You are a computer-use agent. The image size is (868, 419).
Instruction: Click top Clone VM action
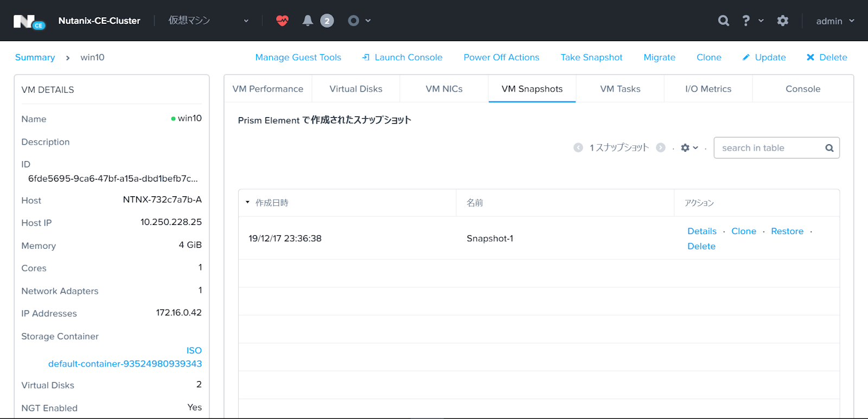point(709,57)
